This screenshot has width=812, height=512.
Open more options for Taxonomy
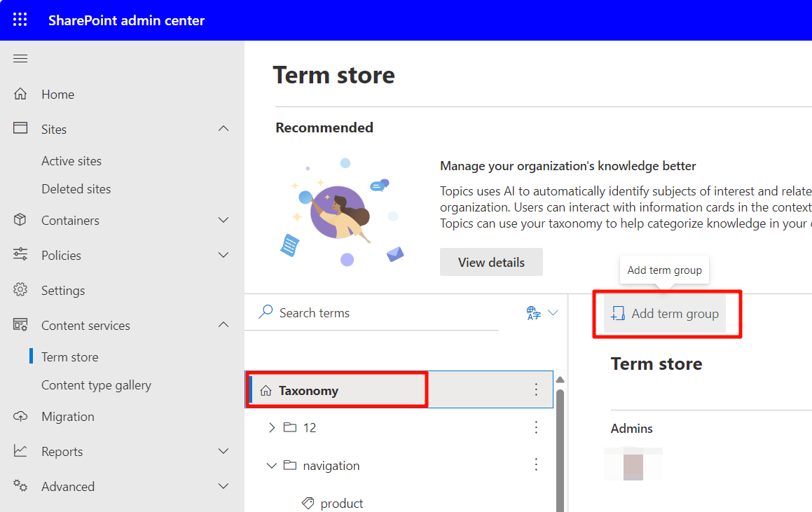click(536, 390)
